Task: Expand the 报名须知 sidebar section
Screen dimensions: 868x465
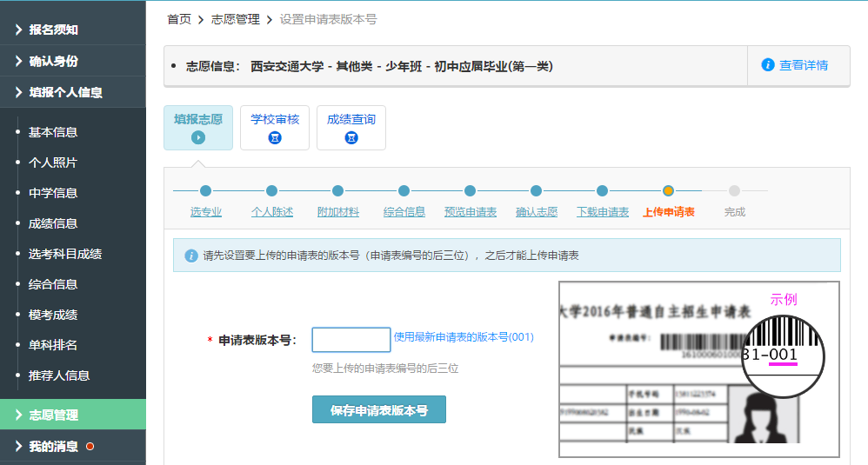Action: click(72, 30)
